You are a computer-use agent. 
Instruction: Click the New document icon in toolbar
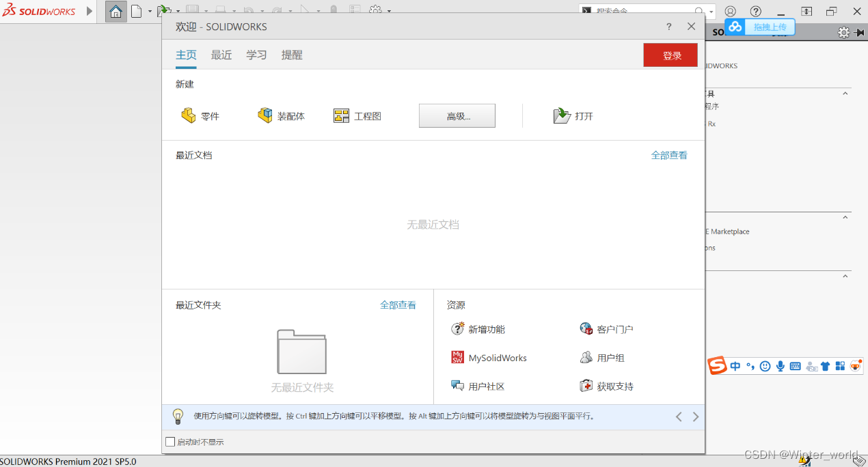click(x=137, y=11)
